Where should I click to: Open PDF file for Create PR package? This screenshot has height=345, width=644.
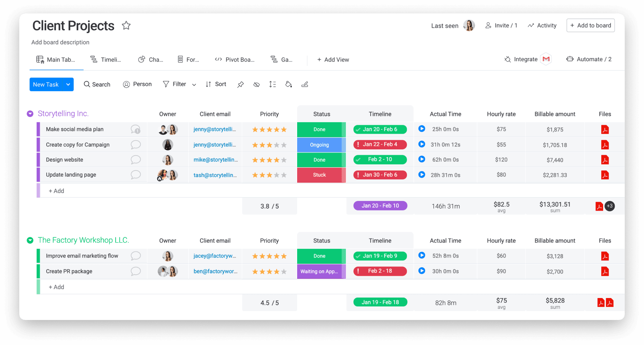[x=605, y=271]
